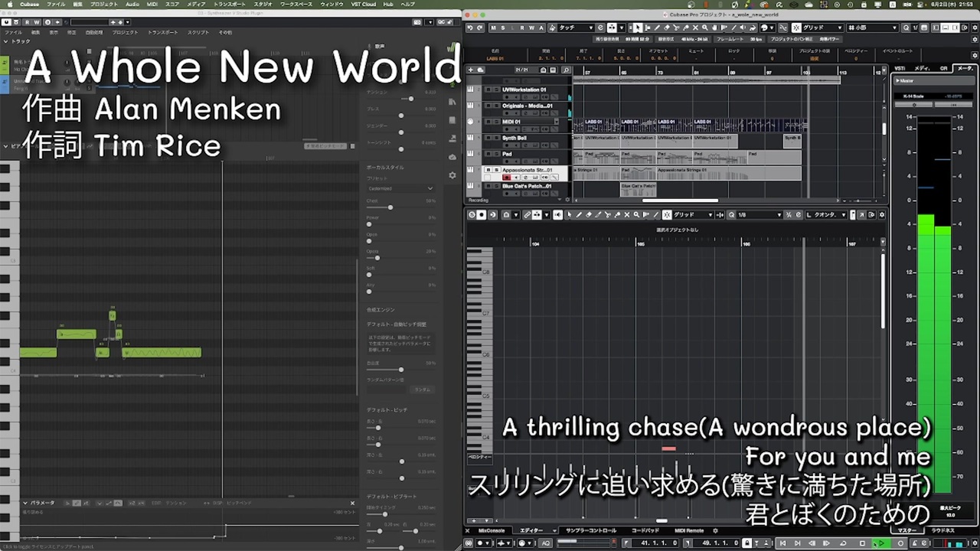Select the Mute X tool in key editor toolbar

click(x=627, y=214)
